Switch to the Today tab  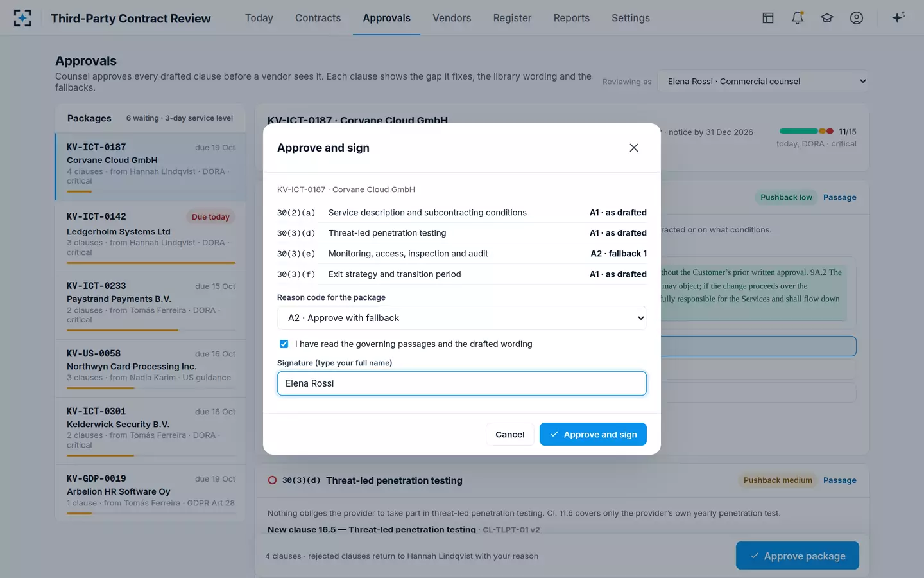pyautogui.click(x=259, y=18)
